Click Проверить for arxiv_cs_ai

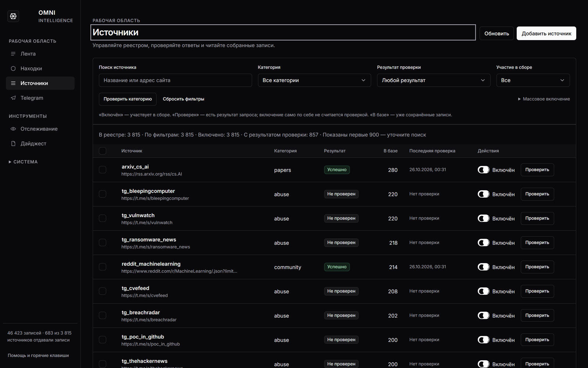[x=537, y=170]
